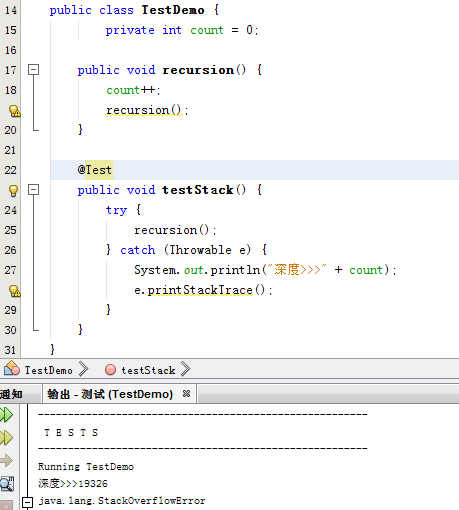Image resolution: width=459 pixels, height=510 pixels.
Task: Click the TestDemo class icon in breadcrumb
Action: click(x=12, y=368)
